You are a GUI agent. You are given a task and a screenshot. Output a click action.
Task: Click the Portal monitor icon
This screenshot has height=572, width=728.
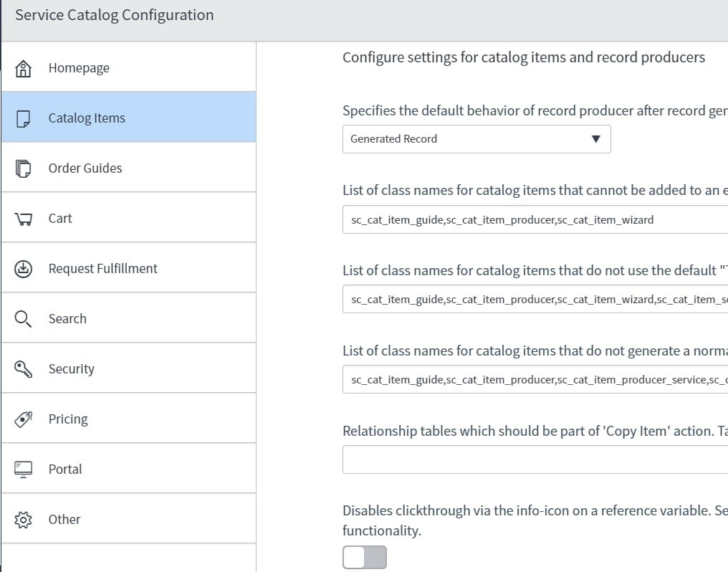click(24, 468)
